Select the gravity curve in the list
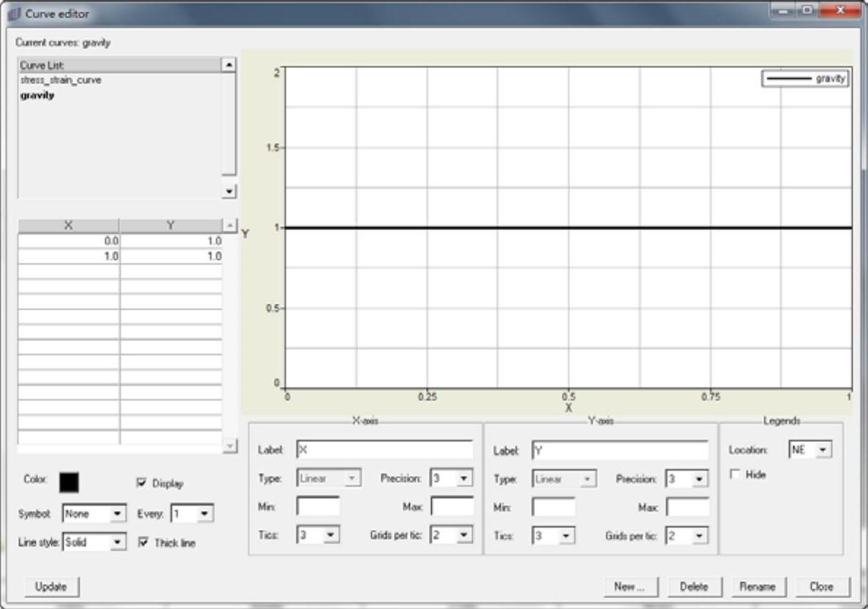The image size is (868, 609). pos(38,95)
